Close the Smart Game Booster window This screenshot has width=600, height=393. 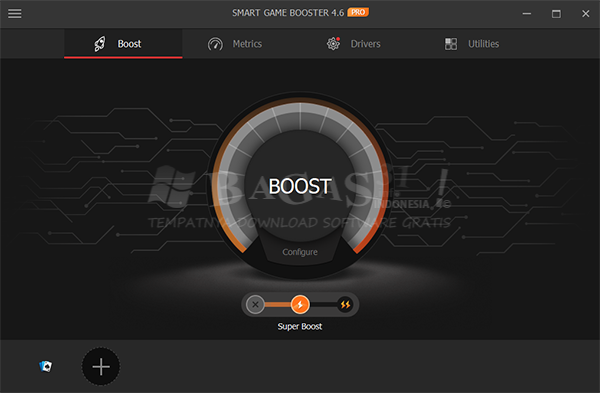pyautogui.click(x=585, y=14)
